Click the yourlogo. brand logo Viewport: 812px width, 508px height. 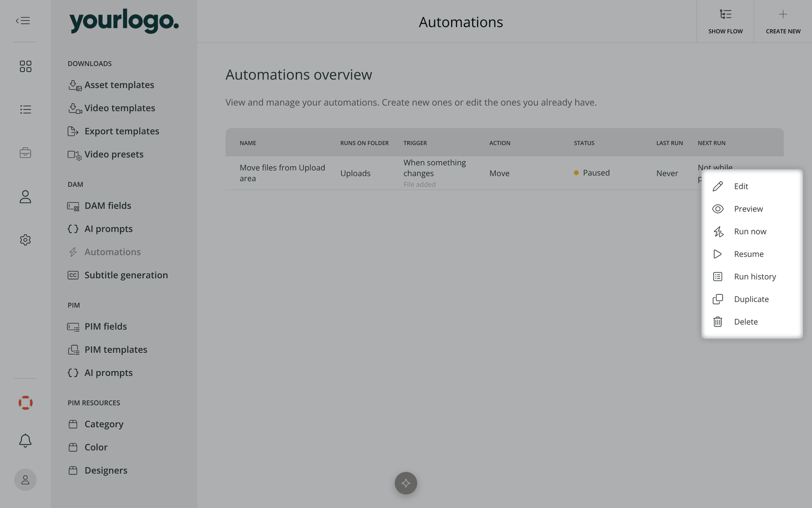tap(124, 21)
